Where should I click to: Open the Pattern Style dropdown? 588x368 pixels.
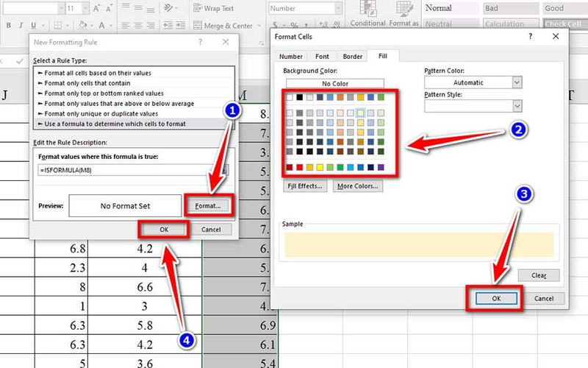517,106
